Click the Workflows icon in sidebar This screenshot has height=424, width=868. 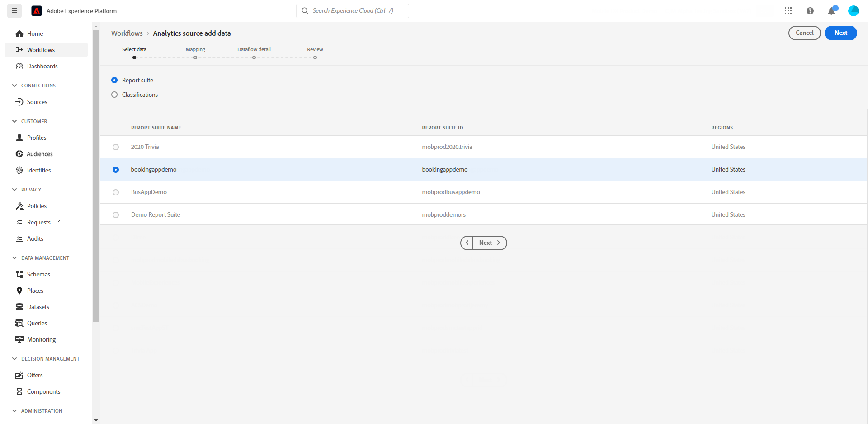click(x=19, y=50)
